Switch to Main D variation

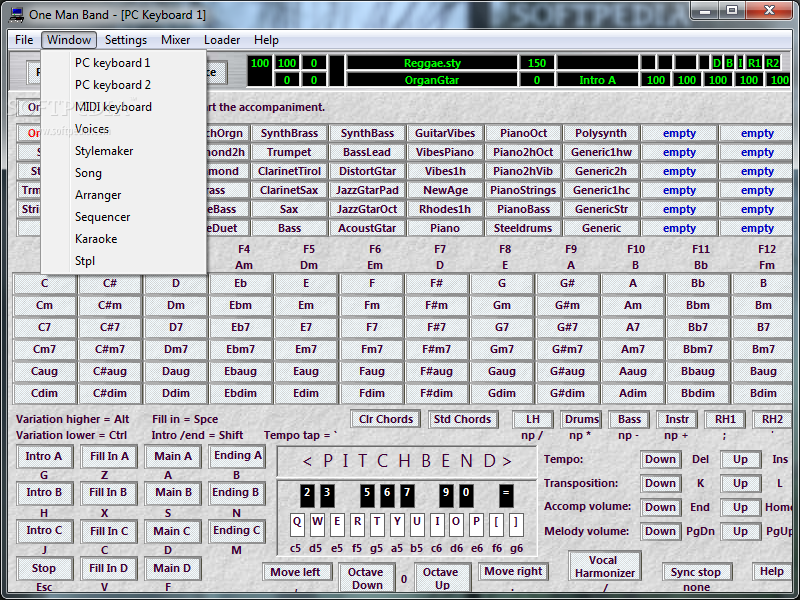[172, 568]
